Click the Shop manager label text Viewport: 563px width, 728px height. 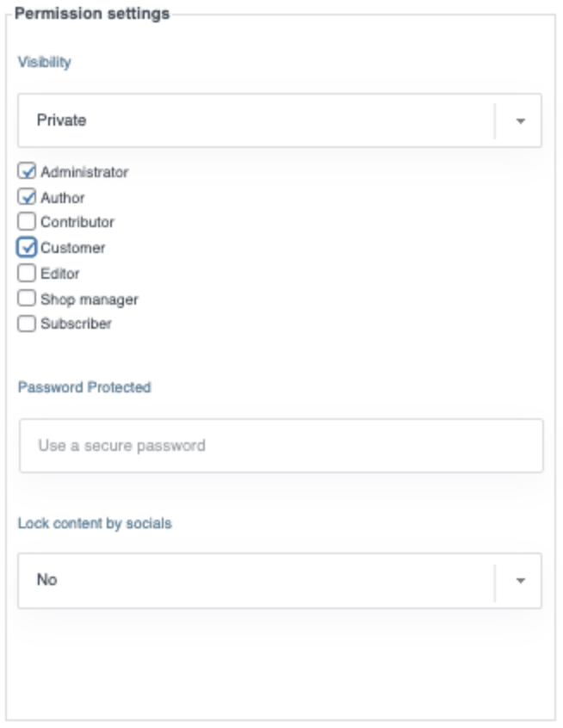coord(90,299)
